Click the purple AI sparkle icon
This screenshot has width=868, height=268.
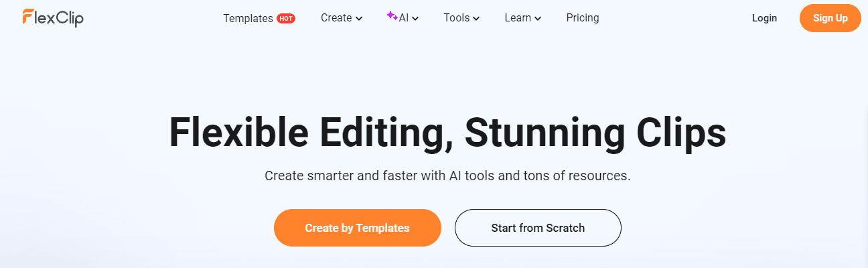click(x=392, y=16)
